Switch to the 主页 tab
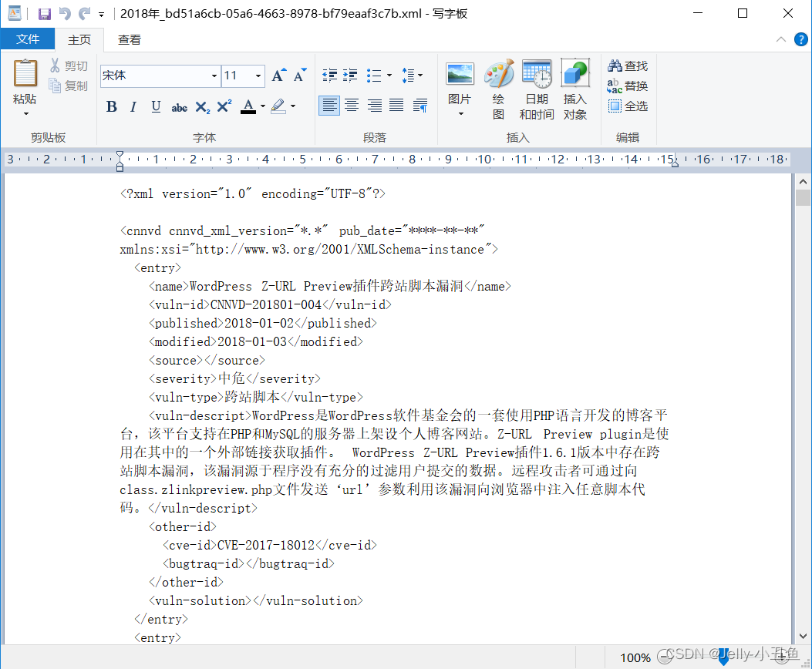 (79, 40)
